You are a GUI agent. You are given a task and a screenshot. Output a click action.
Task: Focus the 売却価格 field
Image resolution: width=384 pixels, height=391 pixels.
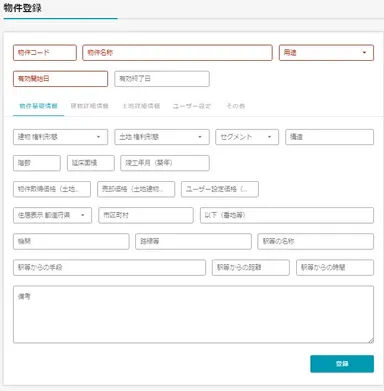pyautogui.click(x=136, y=189)
